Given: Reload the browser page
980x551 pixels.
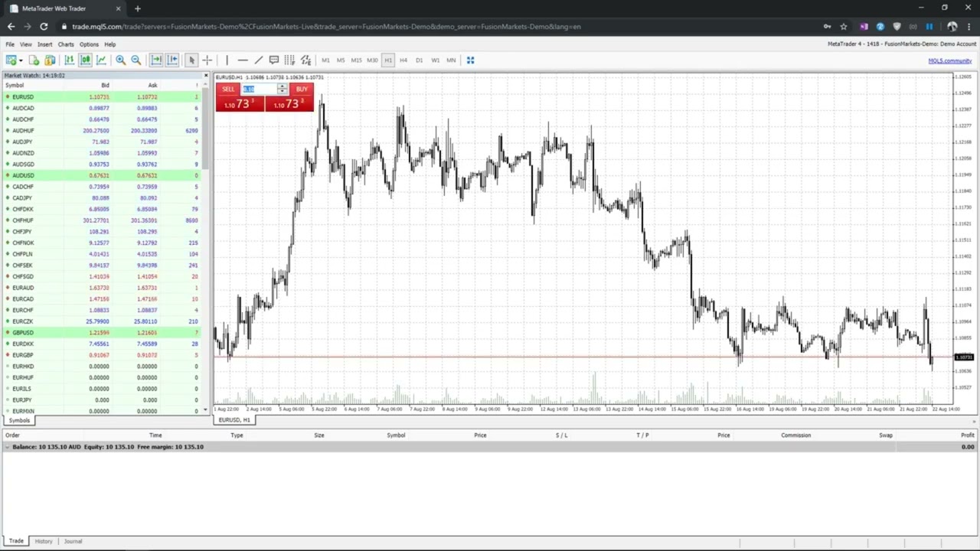Looking at the screenshot, I should (x=44, y=27).
